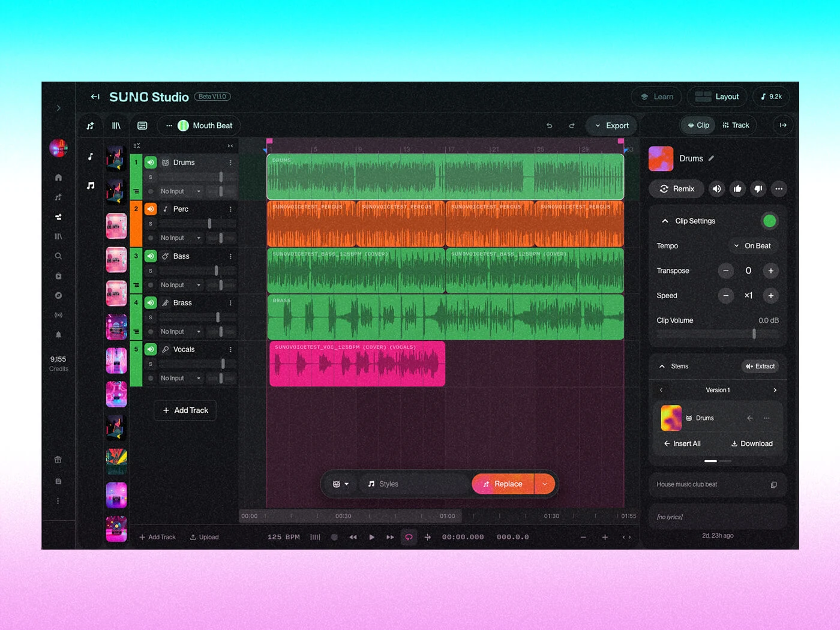The image size is (840, 630).
Task: Open the Tempo On Beat dropdown
Action: tap(753, 246)
